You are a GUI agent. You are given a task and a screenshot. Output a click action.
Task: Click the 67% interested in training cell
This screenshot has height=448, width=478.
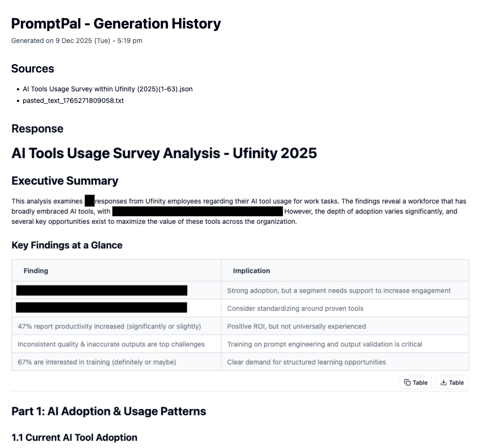point(97,362)
